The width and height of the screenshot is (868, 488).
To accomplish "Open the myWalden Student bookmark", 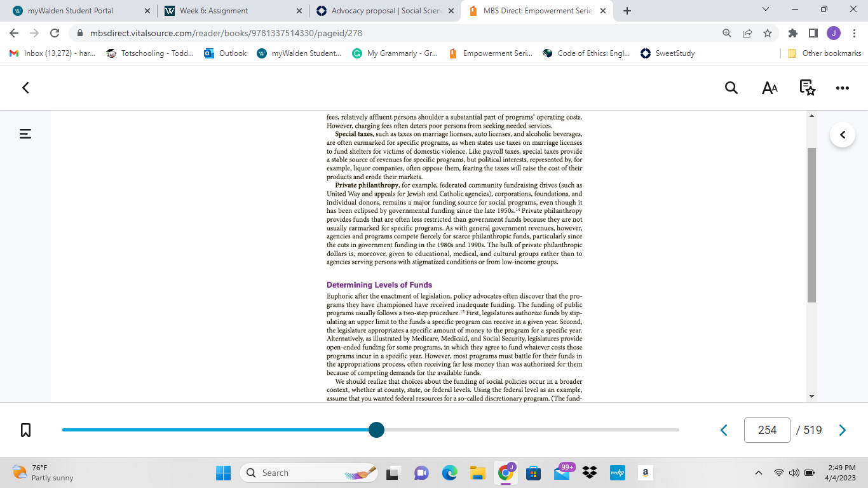I will pyautogui.click(x=299, y=53).
